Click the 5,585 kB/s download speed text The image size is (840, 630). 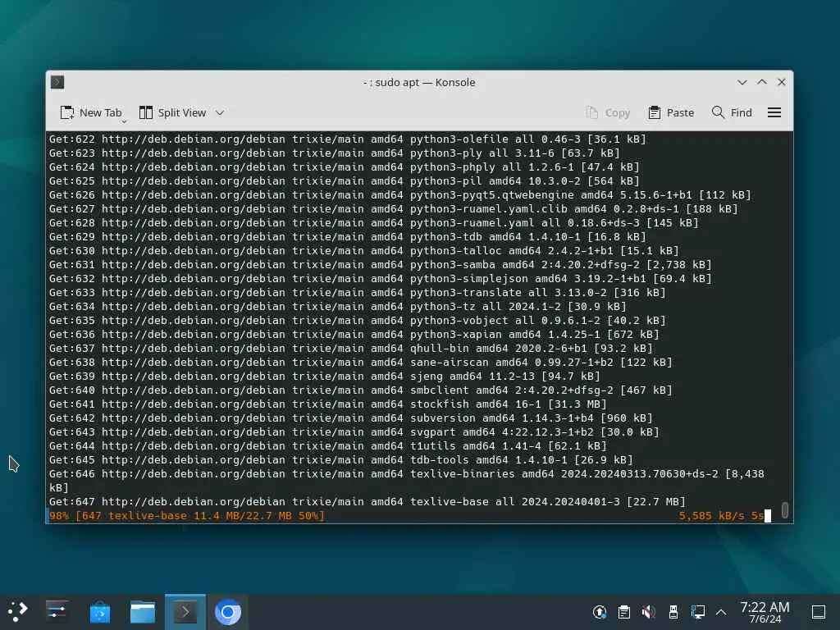pos(711,515)
